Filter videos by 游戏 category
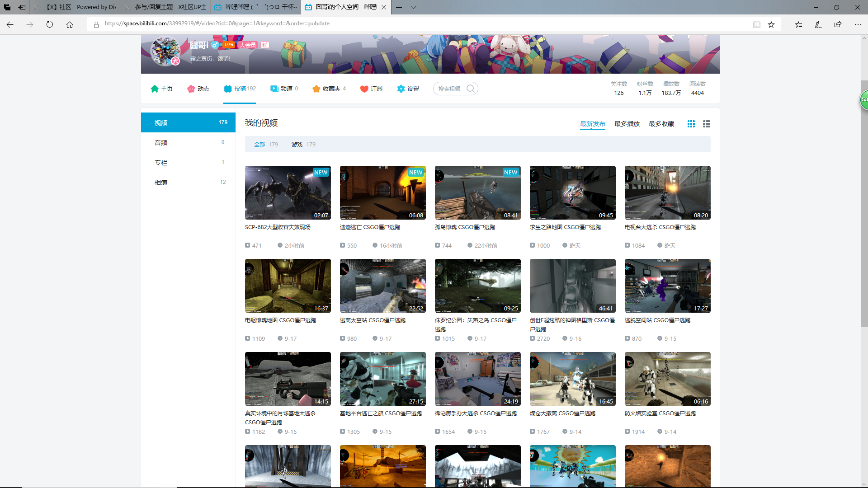The height and width of the screenshot is (488, 868). pos(297,144)
